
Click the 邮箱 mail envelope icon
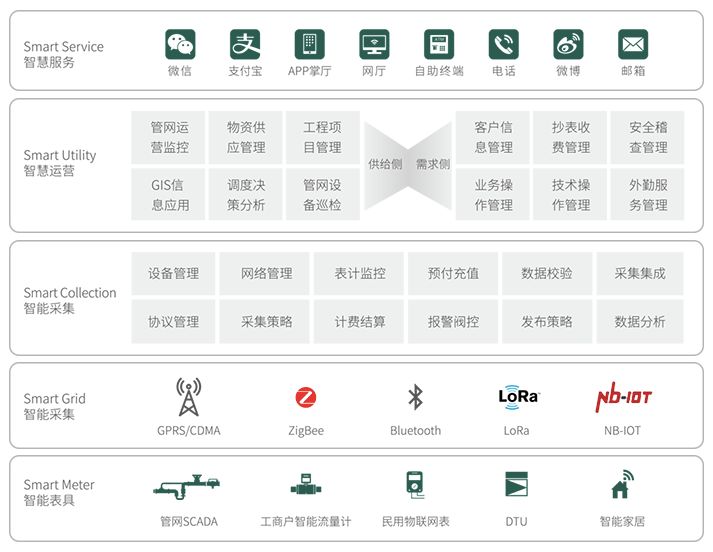click(633, 45)
